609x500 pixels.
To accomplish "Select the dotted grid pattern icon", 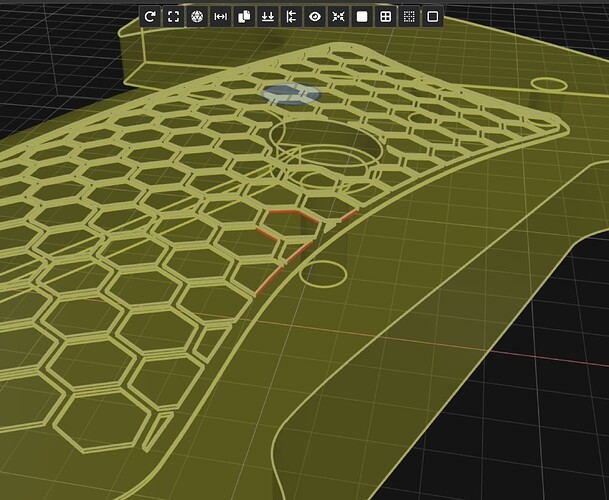I will pos(409,17).
